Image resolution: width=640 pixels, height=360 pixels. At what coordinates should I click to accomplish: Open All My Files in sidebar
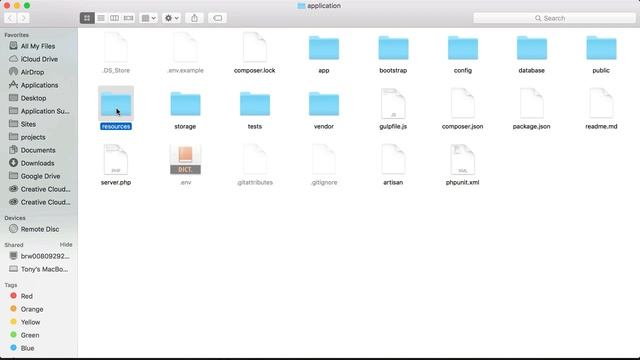point(38,46)
